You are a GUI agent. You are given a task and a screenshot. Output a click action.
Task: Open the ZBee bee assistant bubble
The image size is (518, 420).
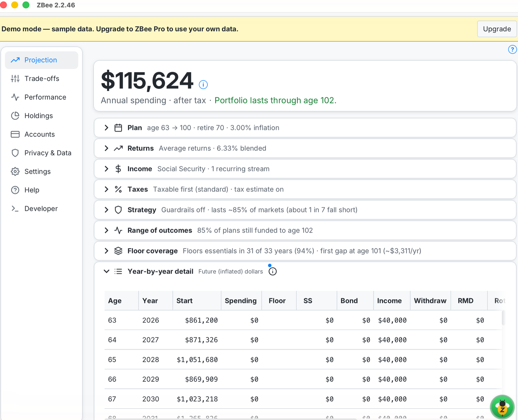pyautogui.click(x=502, y=407)
